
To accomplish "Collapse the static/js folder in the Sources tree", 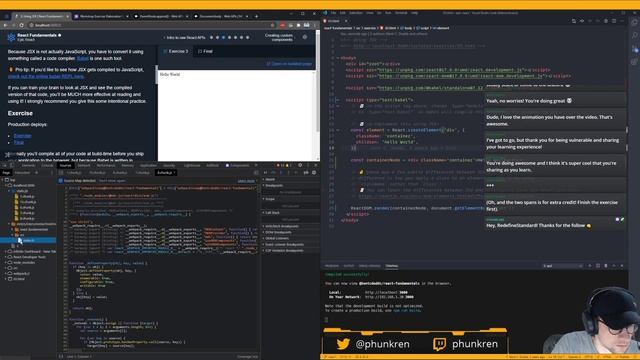I will (9, 191).
